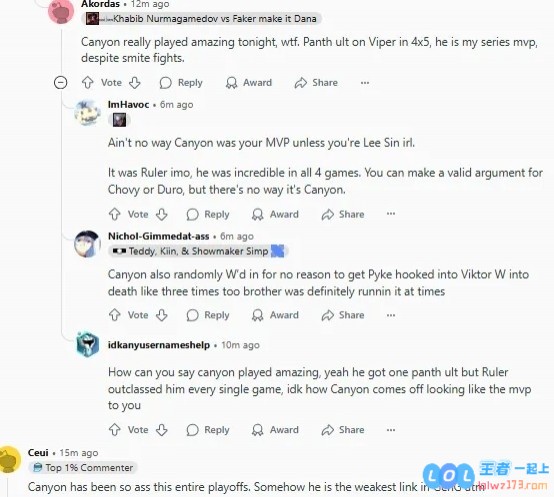Open idkanyusernameshelp's user profile
The image size is (554, 497).
click(159, 345)
